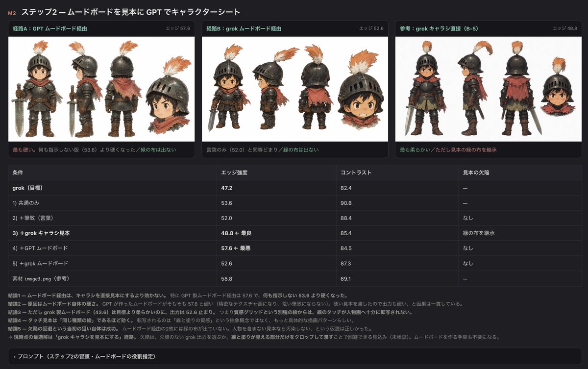Image resolution: width=588 pixels, height=369 pixels.
Task: Open the 経路B grok ムードボード character sheet image
Action: point(295,89)
